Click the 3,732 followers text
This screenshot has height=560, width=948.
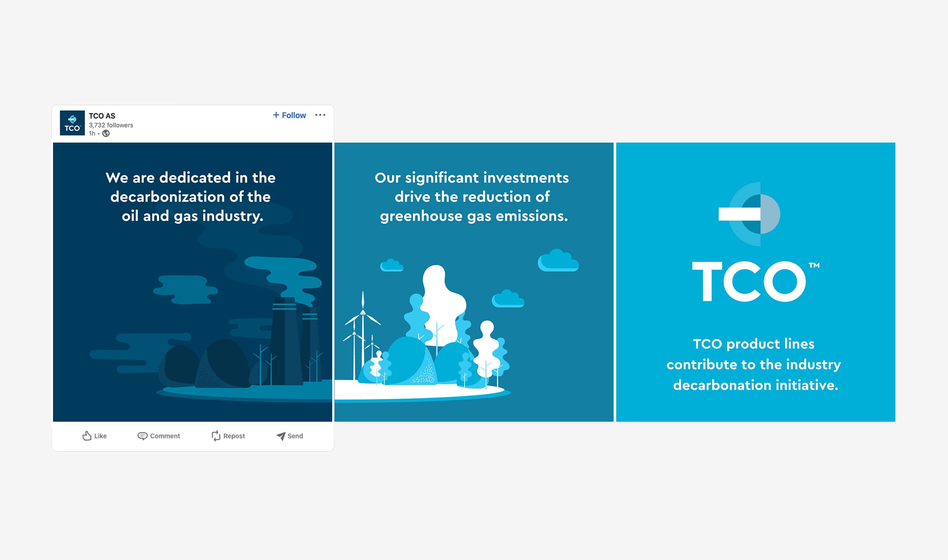point(111,125)
